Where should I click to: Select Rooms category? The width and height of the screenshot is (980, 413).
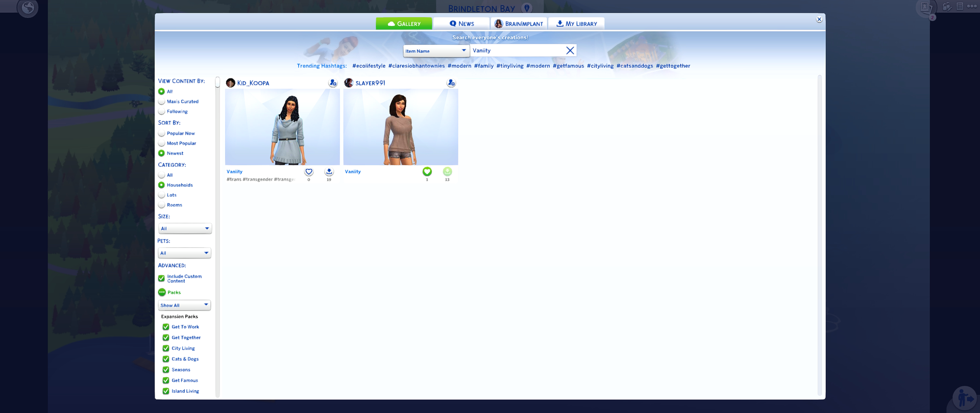(x=161, y=205)
